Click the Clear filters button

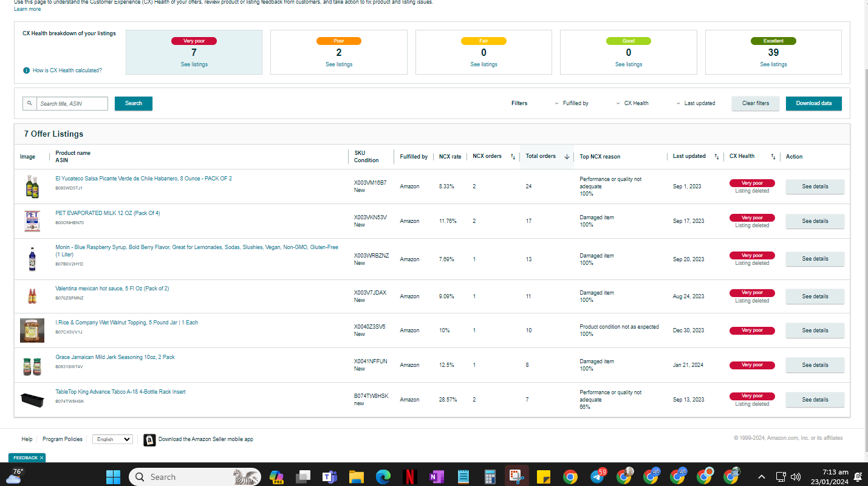point(756,103)
